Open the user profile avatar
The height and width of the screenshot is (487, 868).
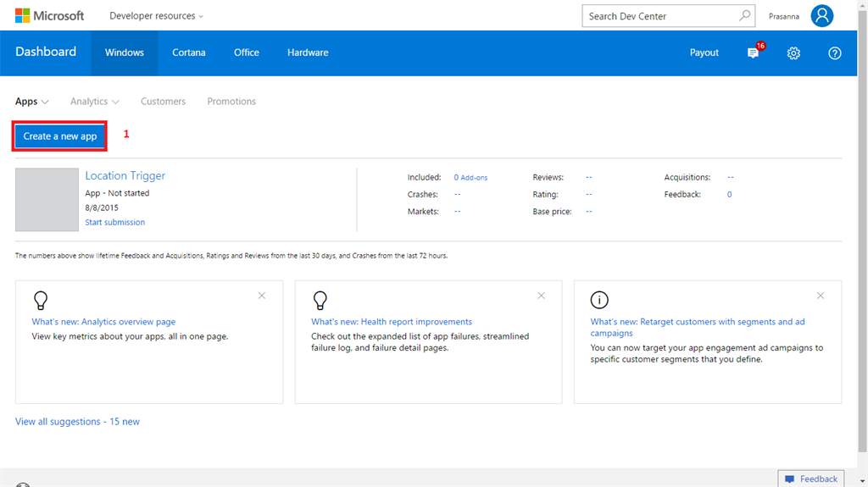point(821,15)
